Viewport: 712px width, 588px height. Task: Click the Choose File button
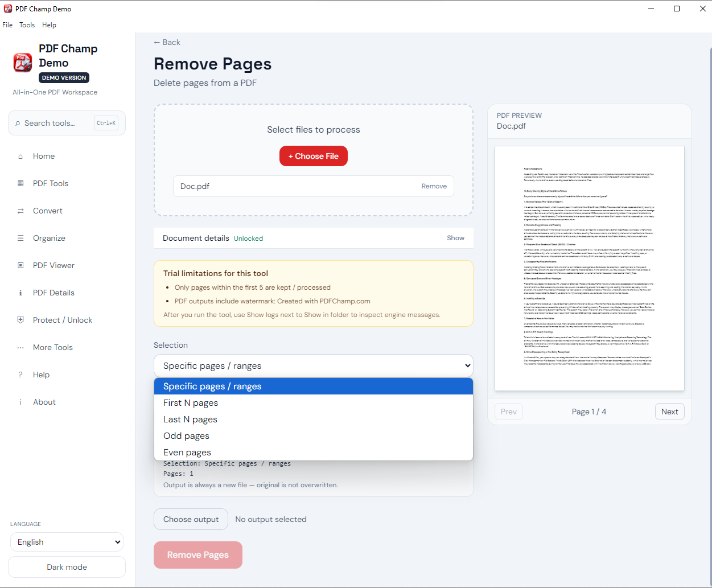pyautogui.click(x=314, y=157)
